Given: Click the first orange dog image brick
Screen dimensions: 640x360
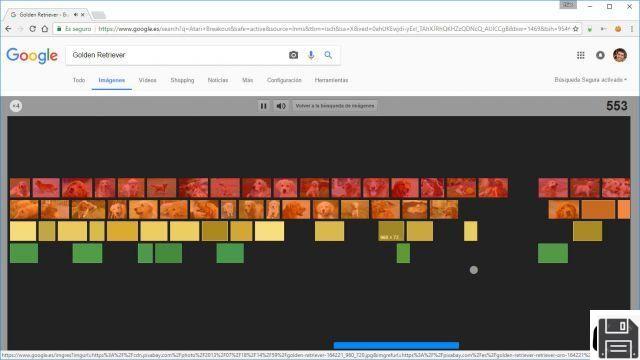Looking at the screenshot, I should pyautogui.click(x=24, y=210).
